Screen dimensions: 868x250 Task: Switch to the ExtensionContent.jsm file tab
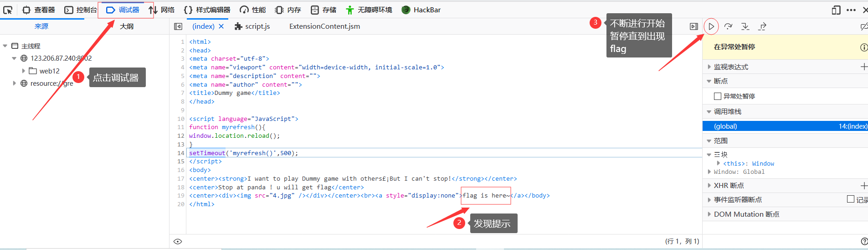pyautogui.click(x=324, y=26)
